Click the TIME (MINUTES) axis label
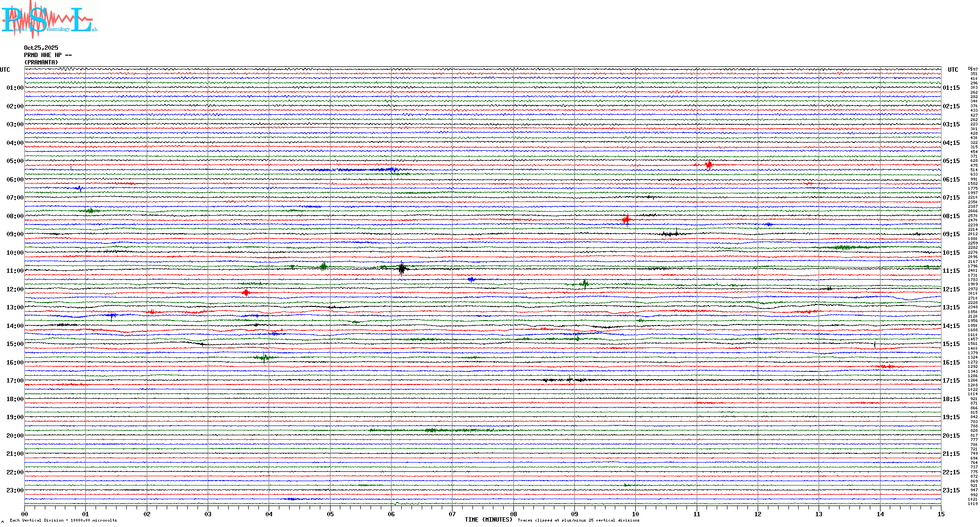Image resolution: width=980 pixels, height=527 pixels. click(488, 520)
